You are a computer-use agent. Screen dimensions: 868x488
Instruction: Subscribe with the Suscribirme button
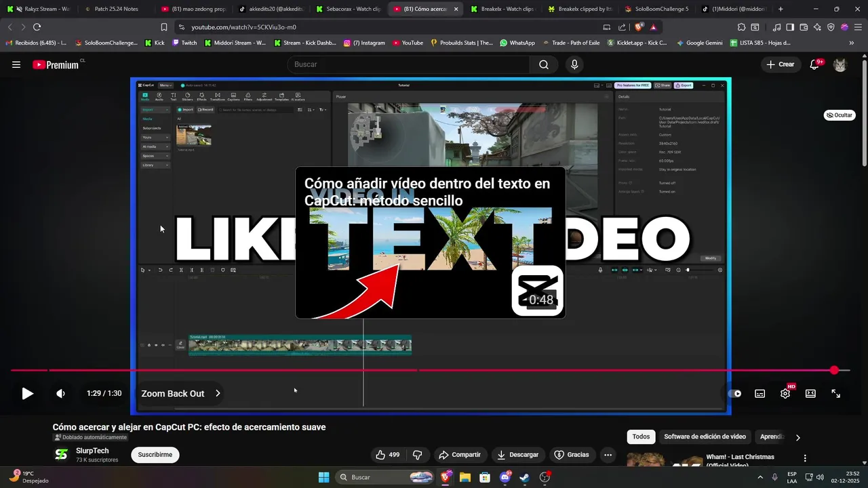(x=155, y=455)
